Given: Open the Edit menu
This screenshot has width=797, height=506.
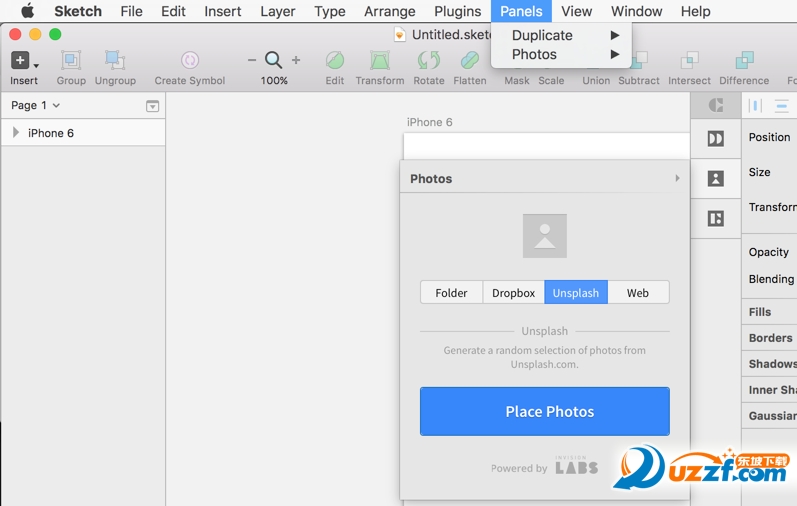Looking at the screenshot, I should tap(173, 11).
